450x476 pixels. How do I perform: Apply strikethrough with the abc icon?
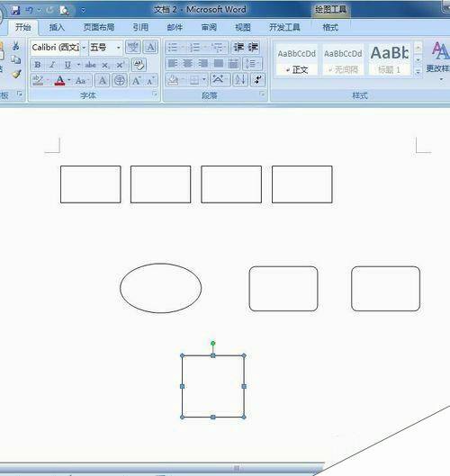click(91, 65)
